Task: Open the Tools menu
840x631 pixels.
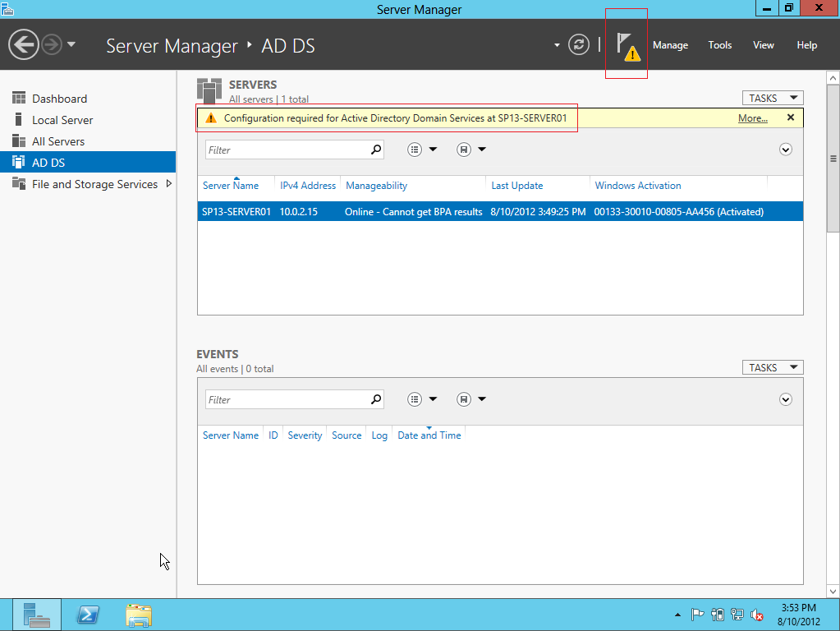Action: pyautogui.click(x=719, y=45)
